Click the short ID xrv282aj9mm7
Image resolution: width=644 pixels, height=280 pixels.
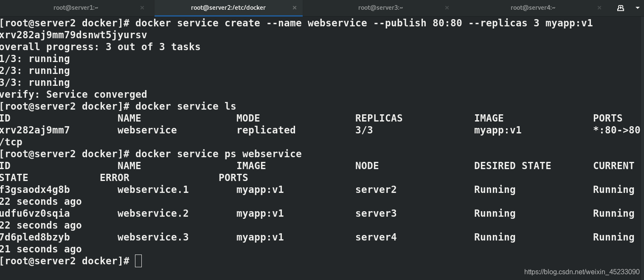tap(35, 130)
